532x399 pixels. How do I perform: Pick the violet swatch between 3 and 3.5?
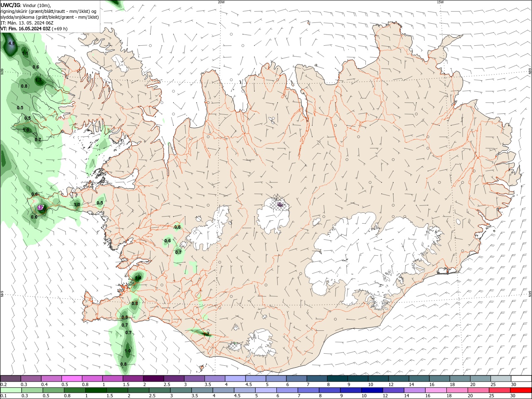(194, 379)
